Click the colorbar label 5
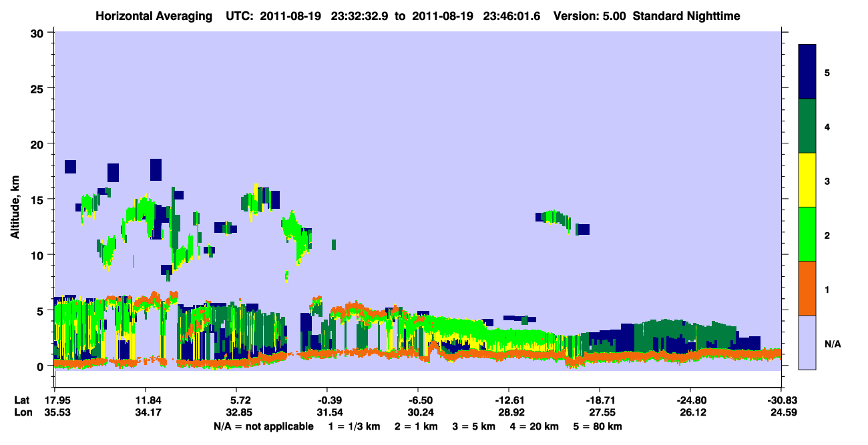This screenshot has height=445, width=868. click(827, 73)
